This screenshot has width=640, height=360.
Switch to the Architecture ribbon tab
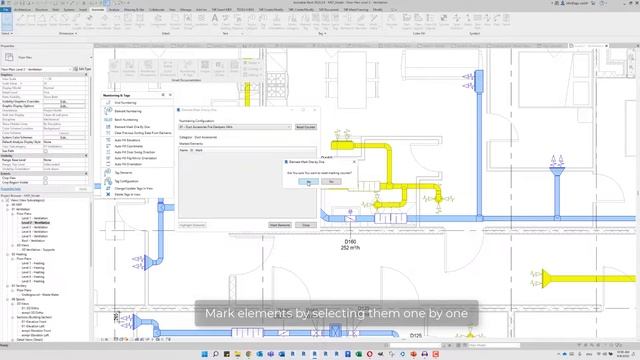[x=22, y=9]
